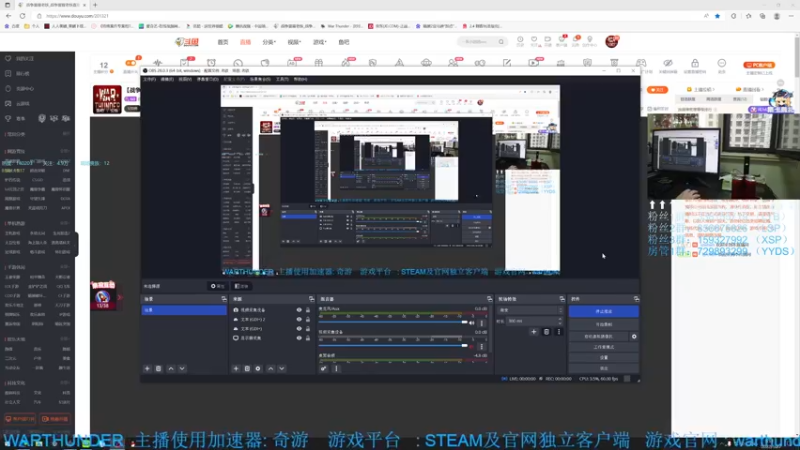Pop out the Scenes dock panel
Image resolution: width=800 pixels, height=450 pixels.
[x=223, y=299]
